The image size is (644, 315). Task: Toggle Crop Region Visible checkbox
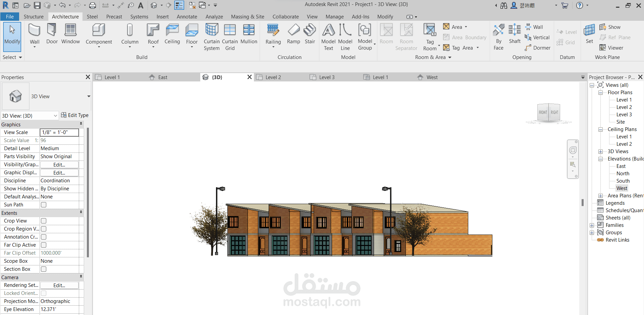[44, 229]
